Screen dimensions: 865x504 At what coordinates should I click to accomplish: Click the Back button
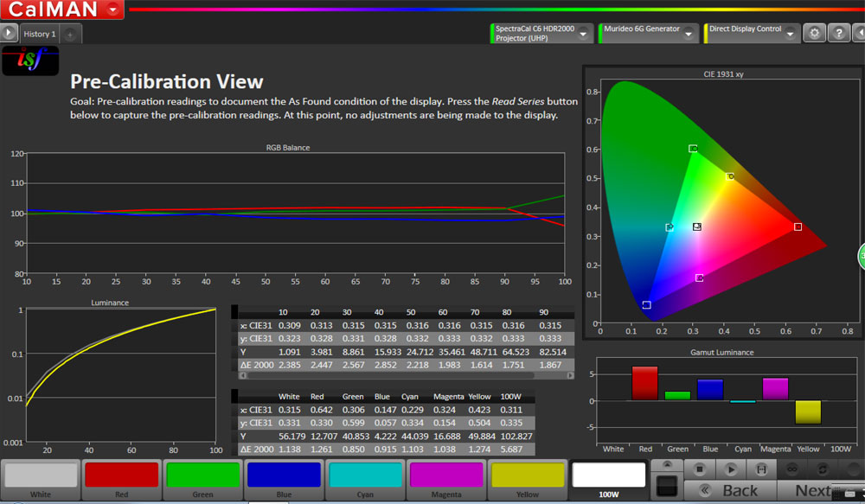[x=731, y=490]
